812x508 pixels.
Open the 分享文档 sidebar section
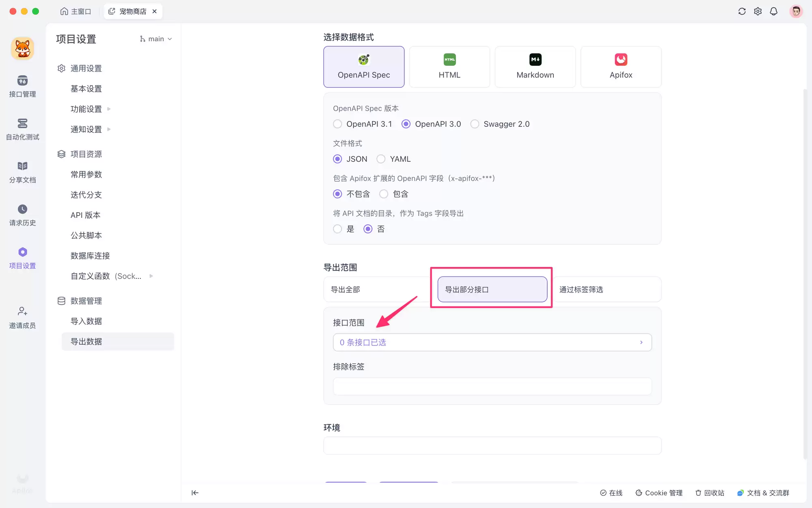click(x=22, y=172)
